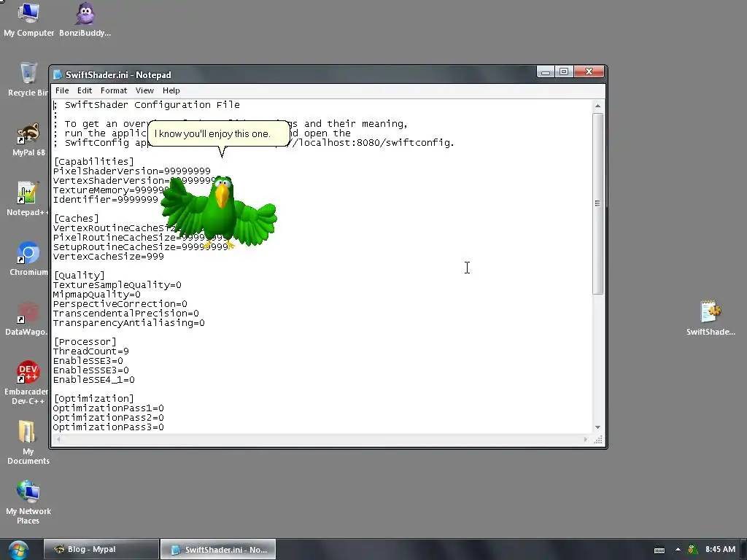
Task: Open the My Computer desktop icon
Action: click(x=28, y=20)
